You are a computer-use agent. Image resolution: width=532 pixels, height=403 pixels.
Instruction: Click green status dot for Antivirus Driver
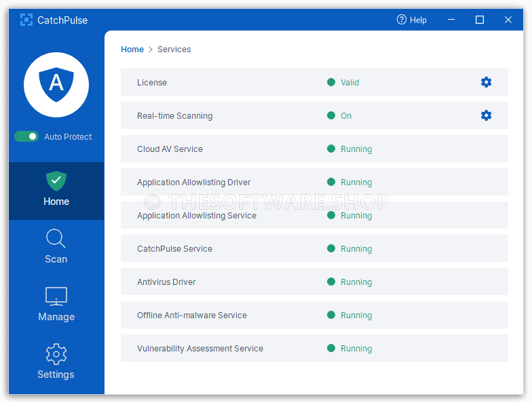click(331, 282)
